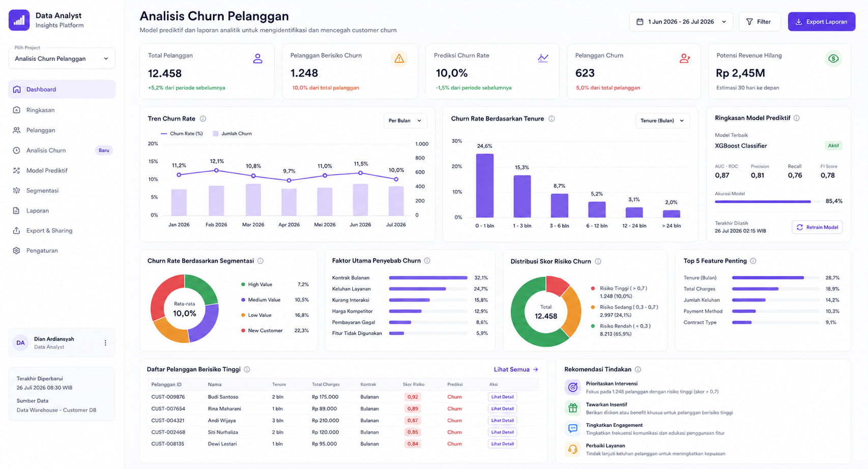This screenshot has height=469, width=868.
Task: Toggle the Churn Rate (%) legend series
Action: pyautogui.click(x=182, y=134)
